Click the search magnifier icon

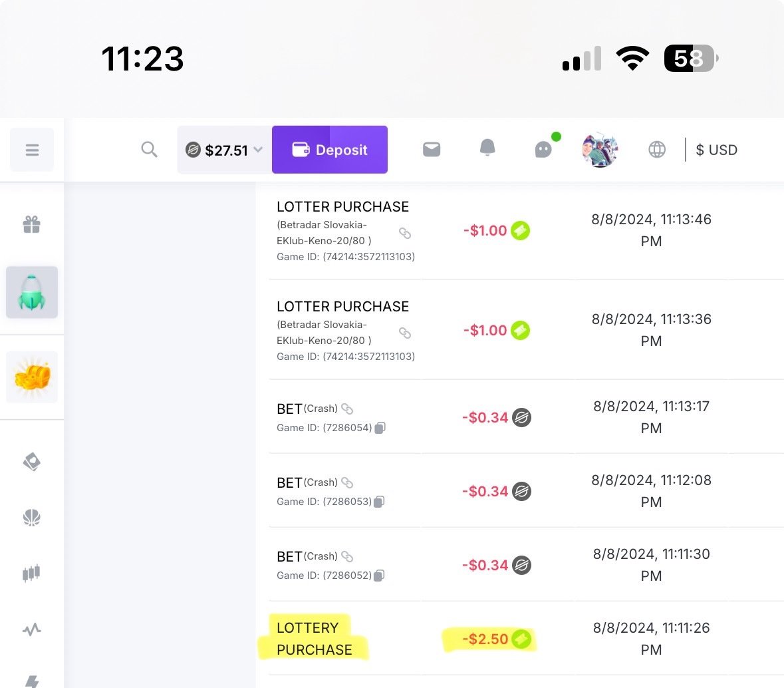[x=150, y=150]
